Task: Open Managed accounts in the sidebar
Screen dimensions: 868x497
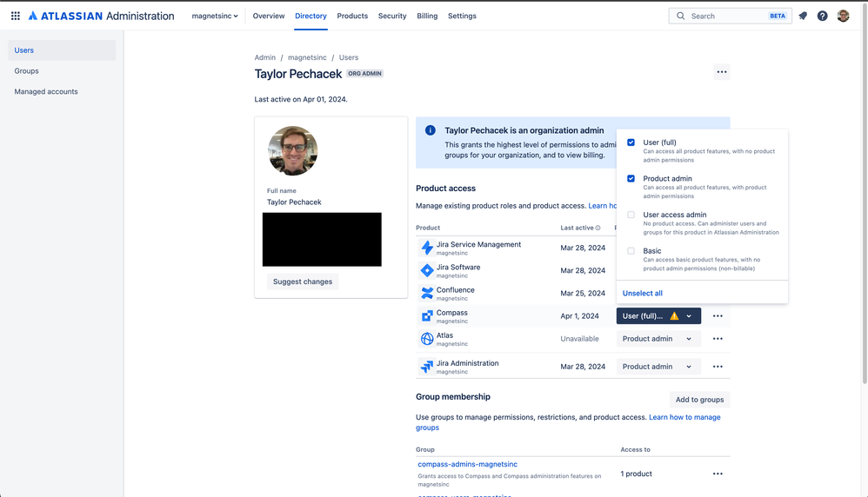Action: click(x=62, y=92)
